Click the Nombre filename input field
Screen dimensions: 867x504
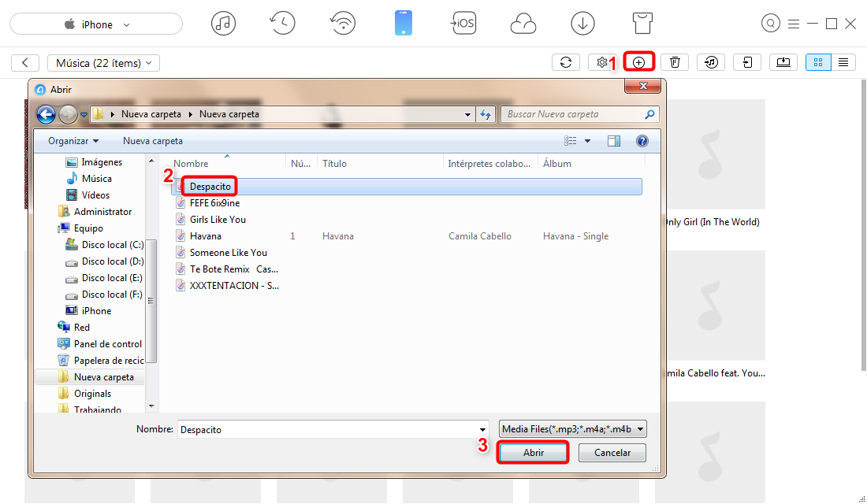click(333, 430)
